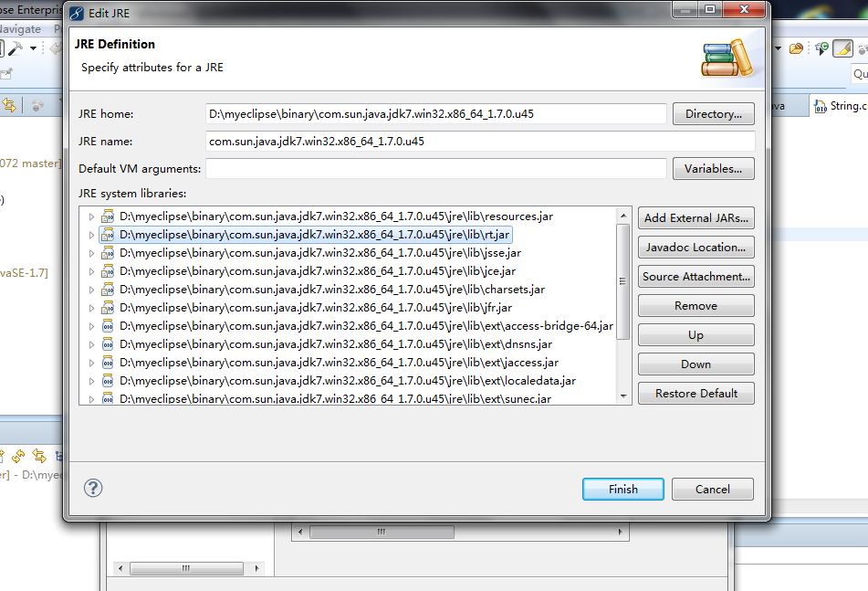Select the resources.jar library path
The height and width of the screenshot is (591, 868).
click(x=336, y=216)
